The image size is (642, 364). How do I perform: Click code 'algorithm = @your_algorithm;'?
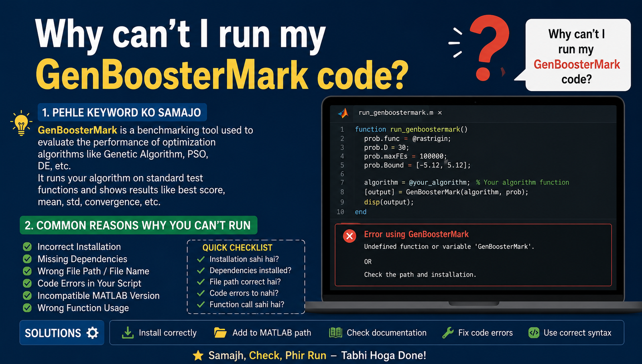tap(417, 182)
